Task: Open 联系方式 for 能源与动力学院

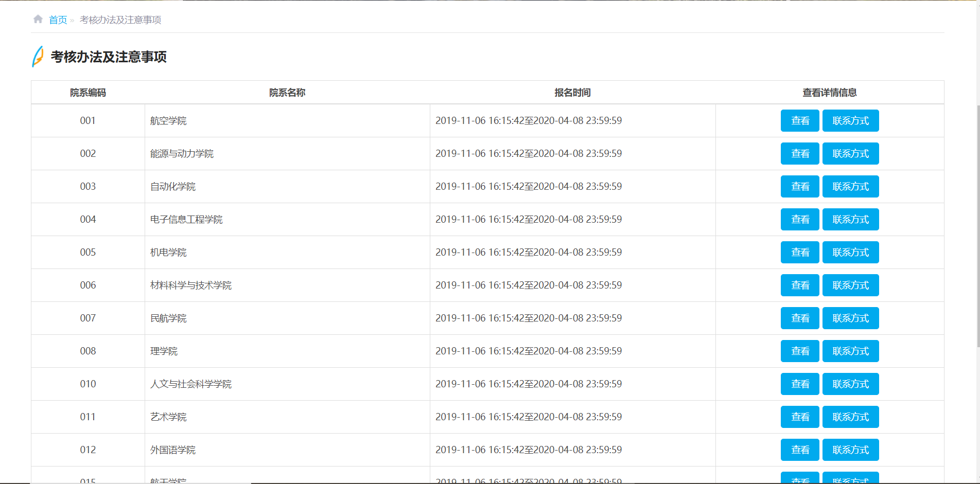Action: pyautogui.click(x=850, y=153)
